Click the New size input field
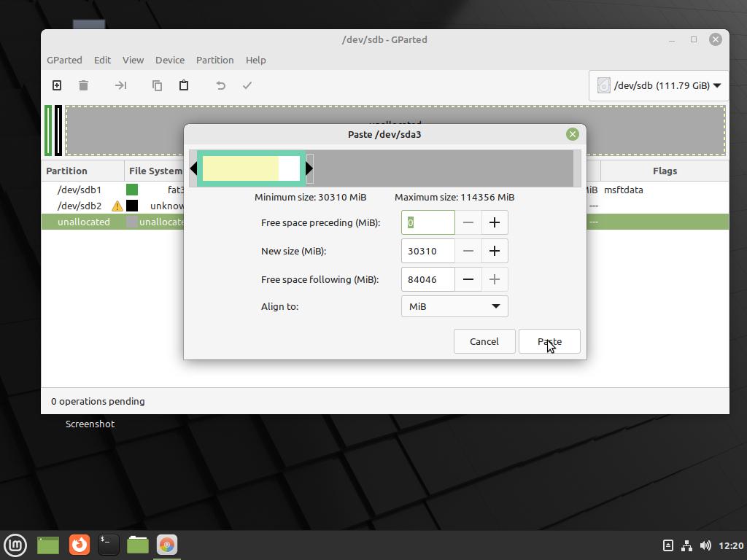Image resolution: width=747 pixels, height=560 pixels. [x=427, y=251]
